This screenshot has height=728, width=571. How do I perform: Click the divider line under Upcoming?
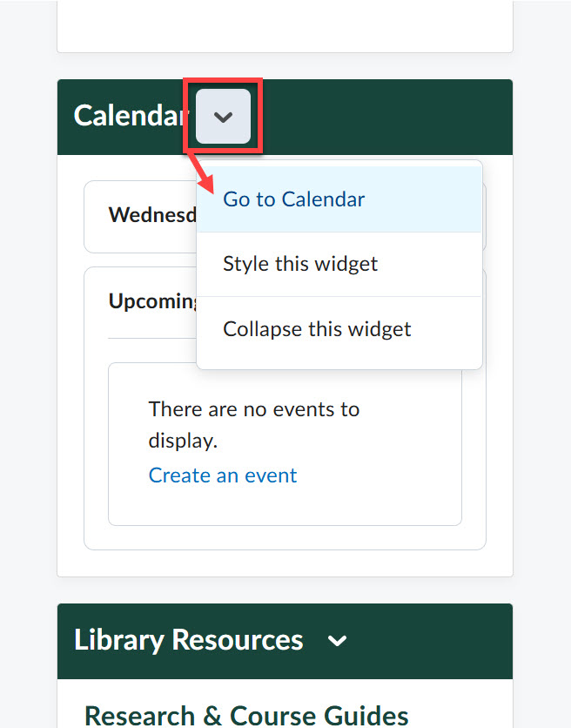click(x=152, y=338)
